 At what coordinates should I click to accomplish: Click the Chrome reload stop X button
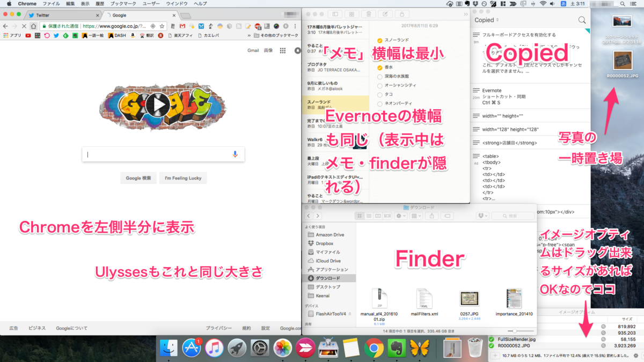coord(24,26)
